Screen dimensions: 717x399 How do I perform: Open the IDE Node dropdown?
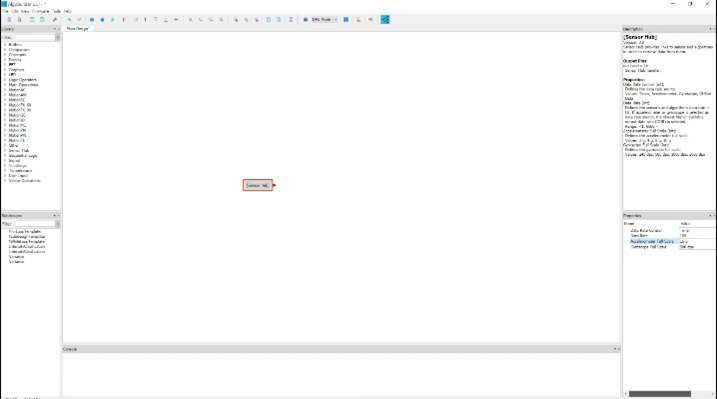pos(324,20)
